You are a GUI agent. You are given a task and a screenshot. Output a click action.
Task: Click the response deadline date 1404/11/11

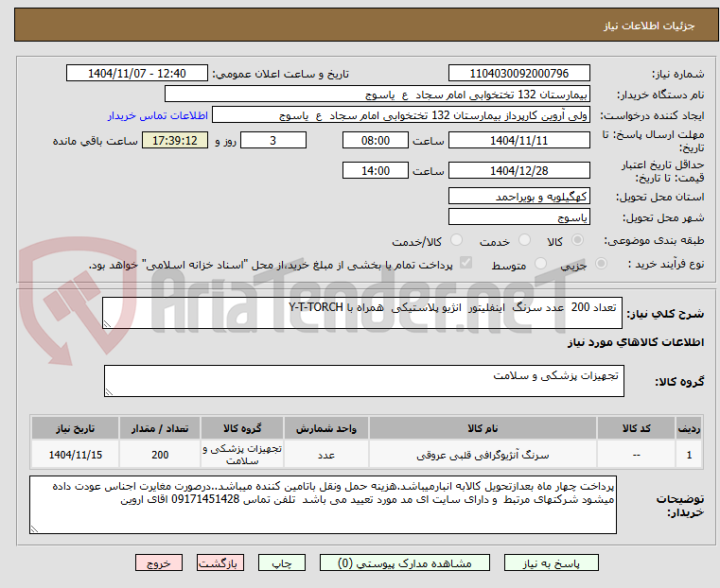518,140
